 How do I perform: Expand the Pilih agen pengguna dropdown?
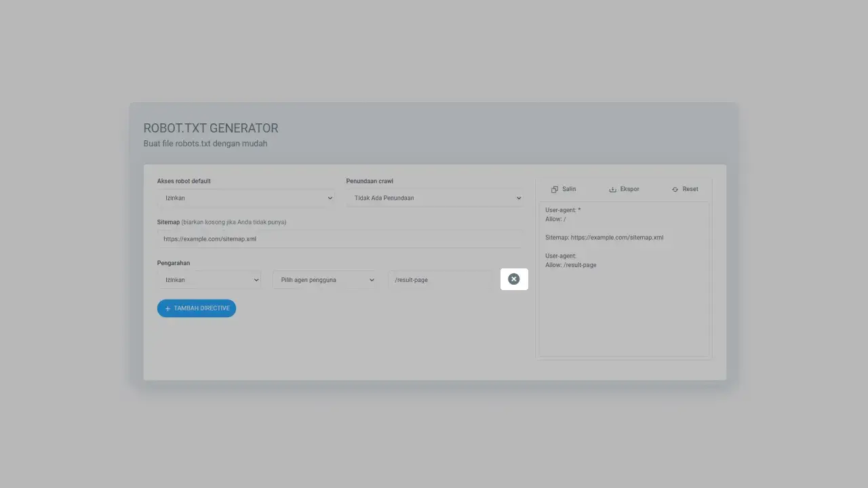pyautogui.click(x=323, y=279)
